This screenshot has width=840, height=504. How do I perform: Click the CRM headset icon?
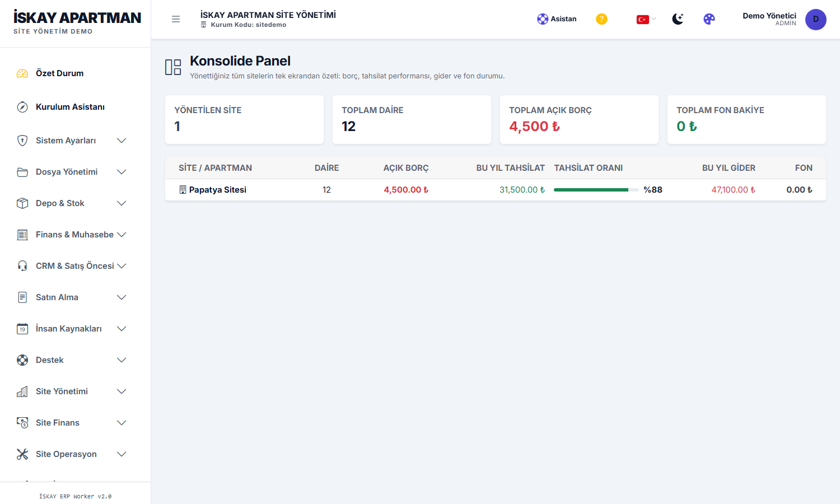22,266
